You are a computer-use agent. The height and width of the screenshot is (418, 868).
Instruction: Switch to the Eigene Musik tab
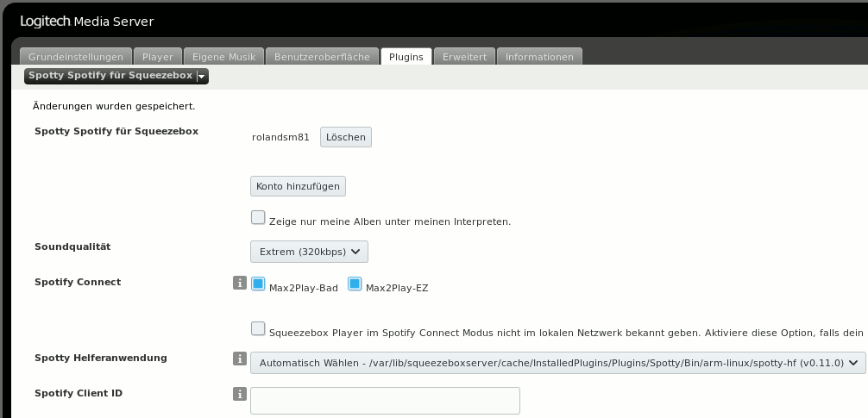[223, 56]
